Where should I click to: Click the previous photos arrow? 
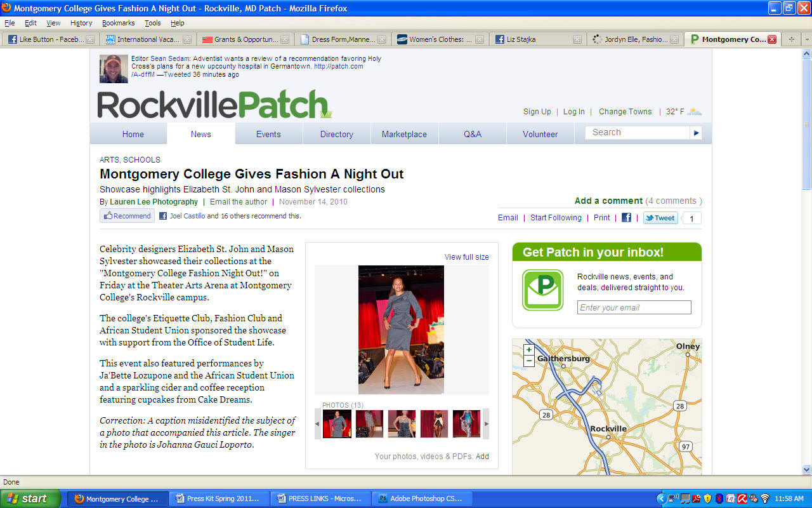coord(318,424)
